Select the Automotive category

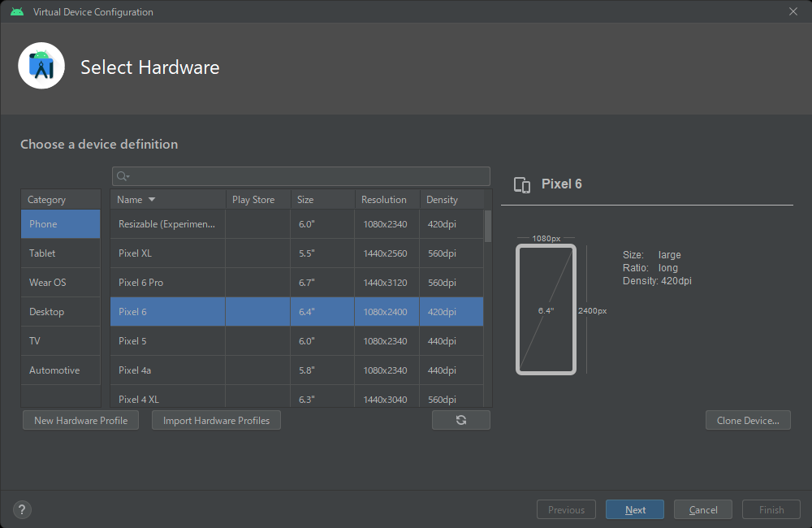point(61,370)
